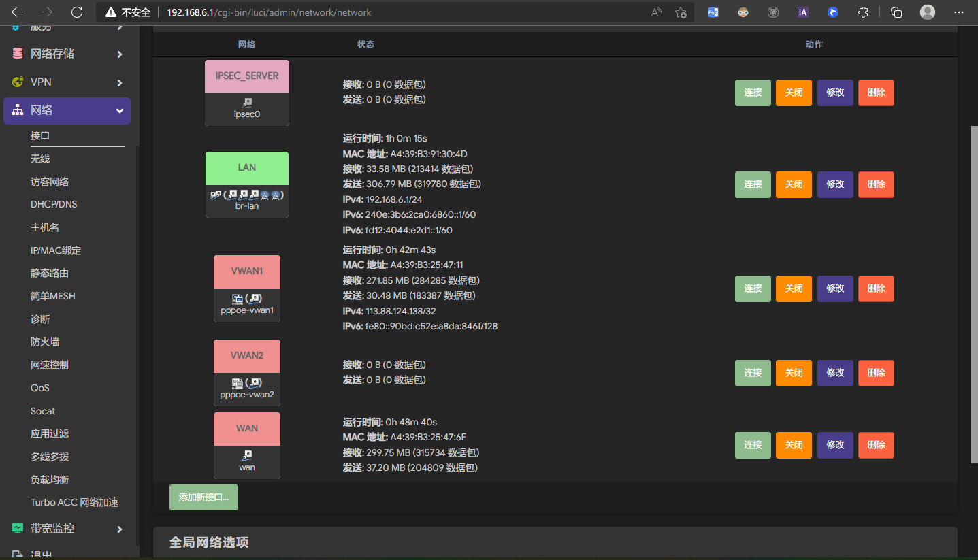The height and width of the screenshot is (560, 978).
Task: Click 添加新接口 button
Action: point(203,497)
